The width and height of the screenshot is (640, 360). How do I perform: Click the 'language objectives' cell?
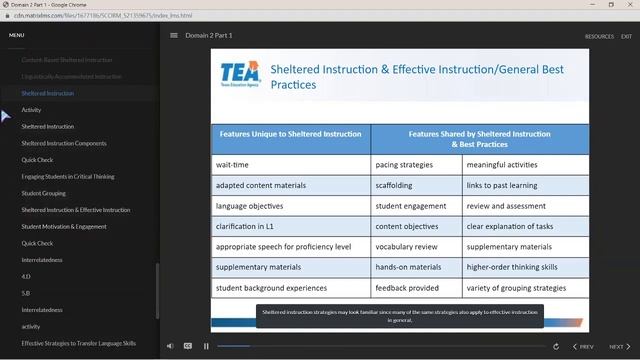tap(291, 206)
